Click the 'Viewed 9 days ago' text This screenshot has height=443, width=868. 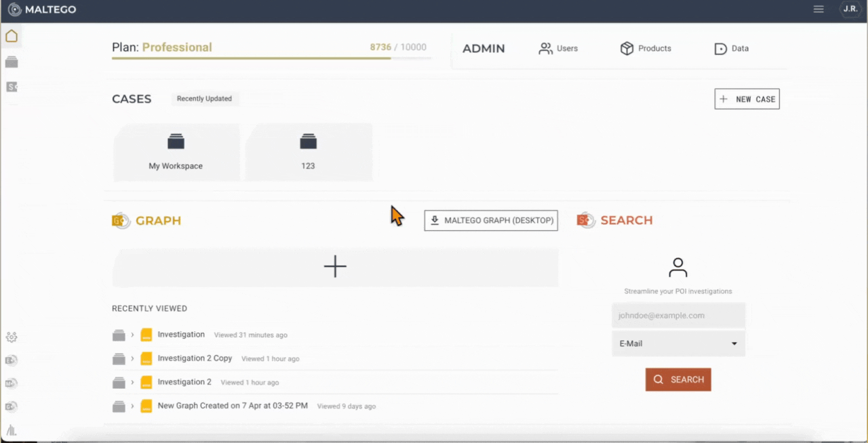pyautogui.click(x=347, y=406)
